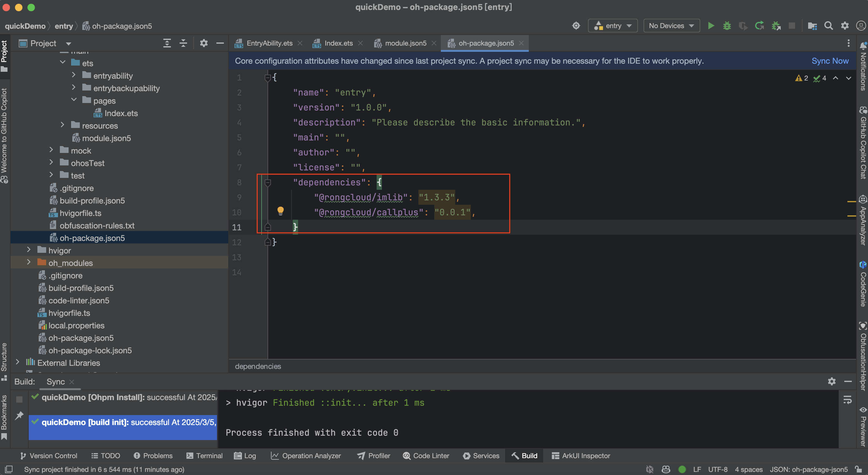Image resolution: width=868 pixels, height=475 pixels.
Task: Open the CodeGenie side panel
Action: coord(863,283)
